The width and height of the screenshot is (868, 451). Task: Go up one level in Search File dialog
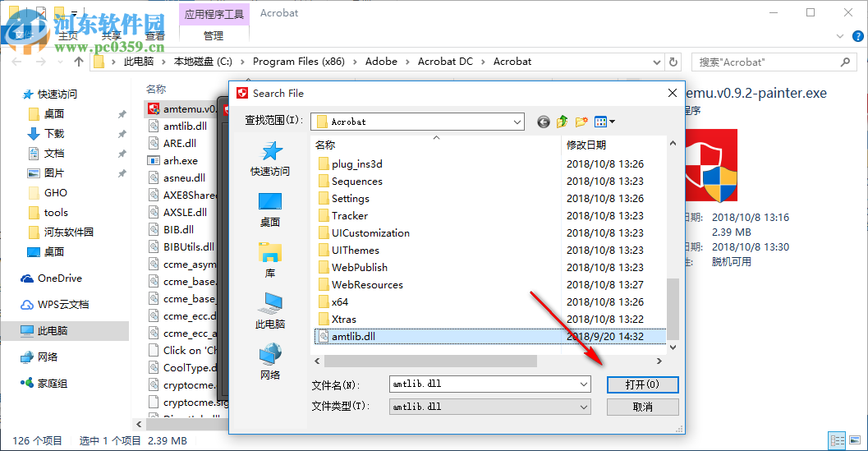[562, 122]
